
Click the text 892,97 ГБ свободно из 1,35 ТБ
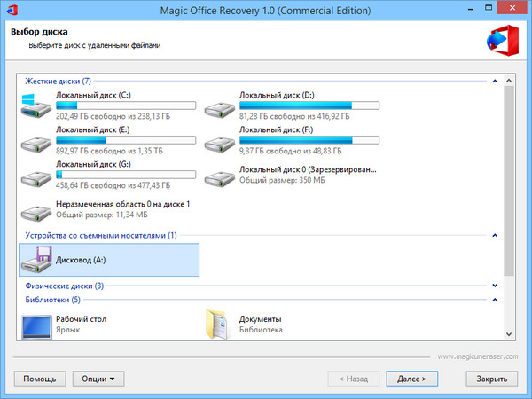[x=109, y=151]
